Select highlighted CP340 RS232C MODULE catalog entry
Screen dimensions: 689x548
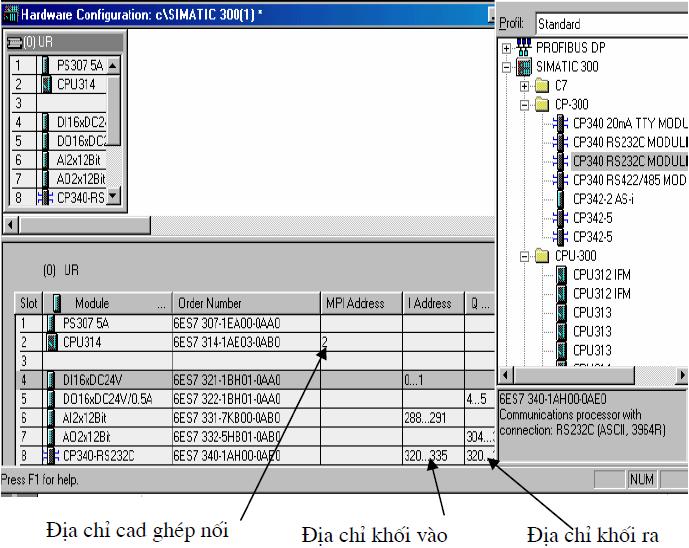coord(630,161)
